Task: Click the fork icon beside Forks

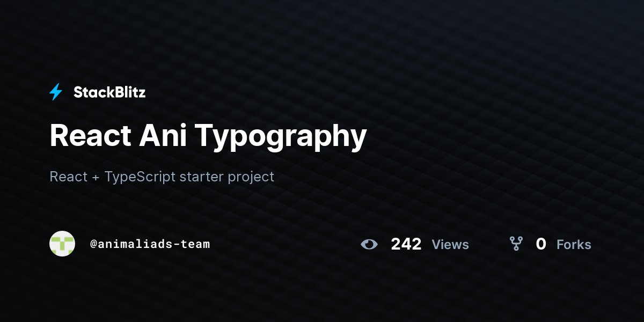Action: click(516, 244)
